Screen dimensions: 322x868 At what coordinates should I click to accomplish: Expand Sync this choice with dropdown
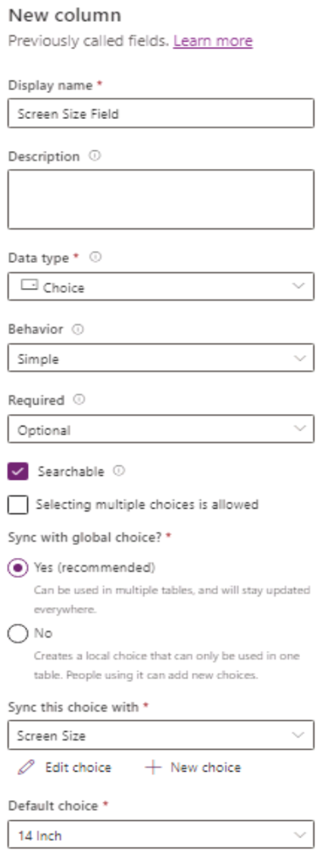point(161,735)
